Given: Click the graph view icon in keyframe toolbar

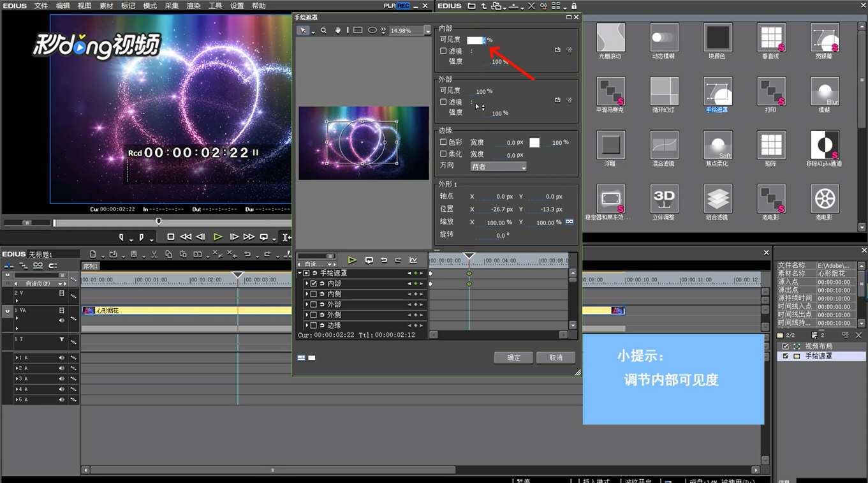Looking at the screenshot, I should (413, 260).
